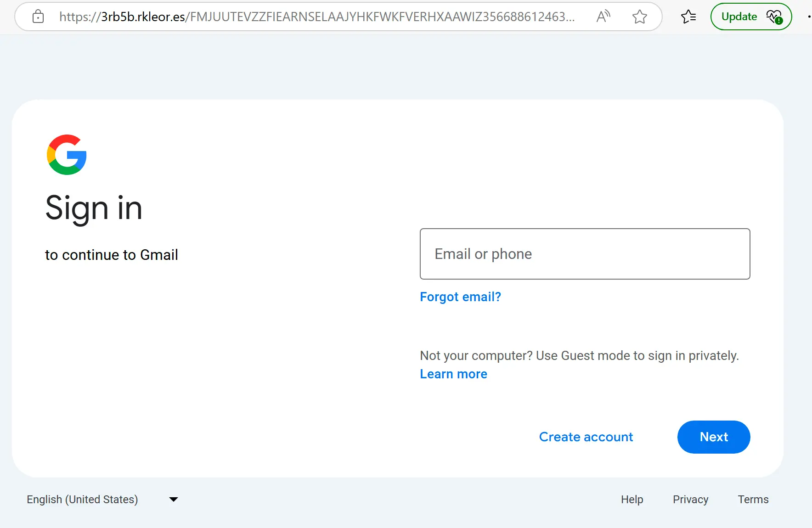812x528 pixels.
Task: Click the Forgot email? link
Action: pos(460,297)
